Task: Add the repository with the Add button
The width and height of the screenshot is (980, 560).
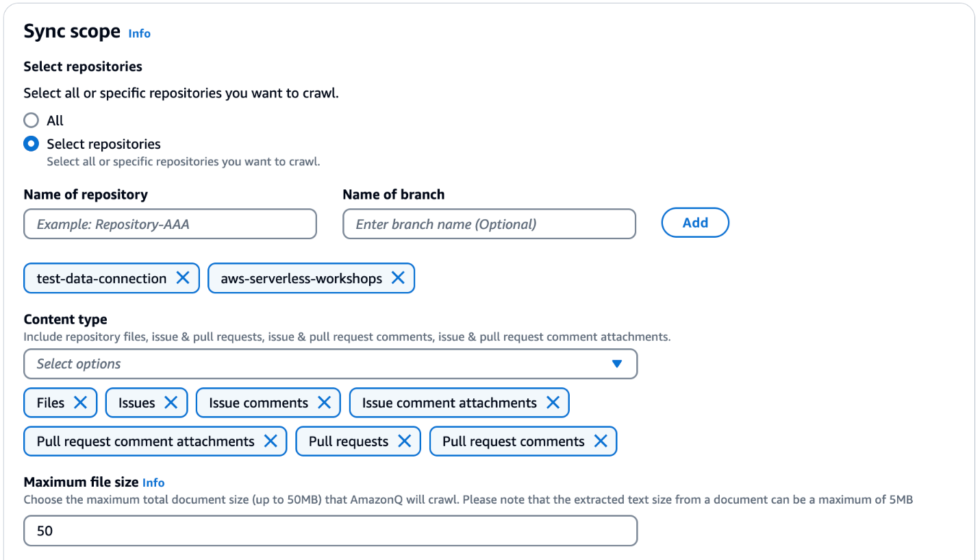Action: coord(695,223)
